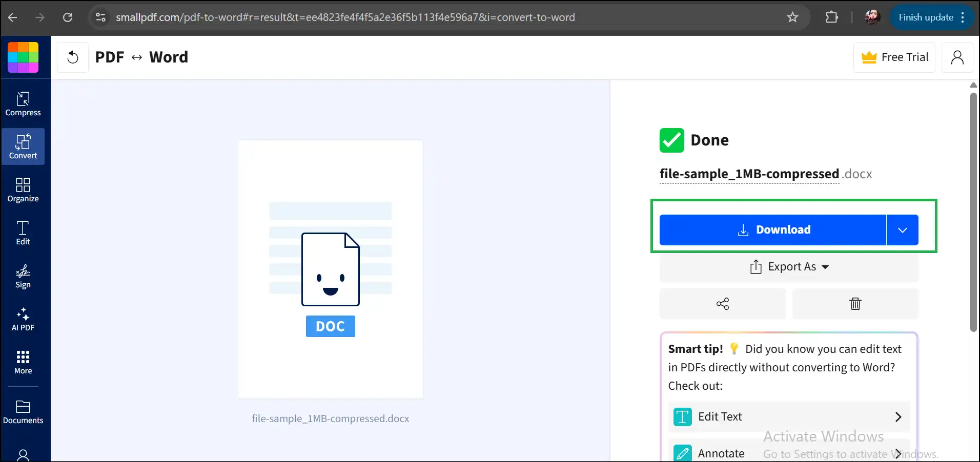Click the page vertical scrollbar
Viewport: 980px width, 462px height.
(x=973, y=212)
